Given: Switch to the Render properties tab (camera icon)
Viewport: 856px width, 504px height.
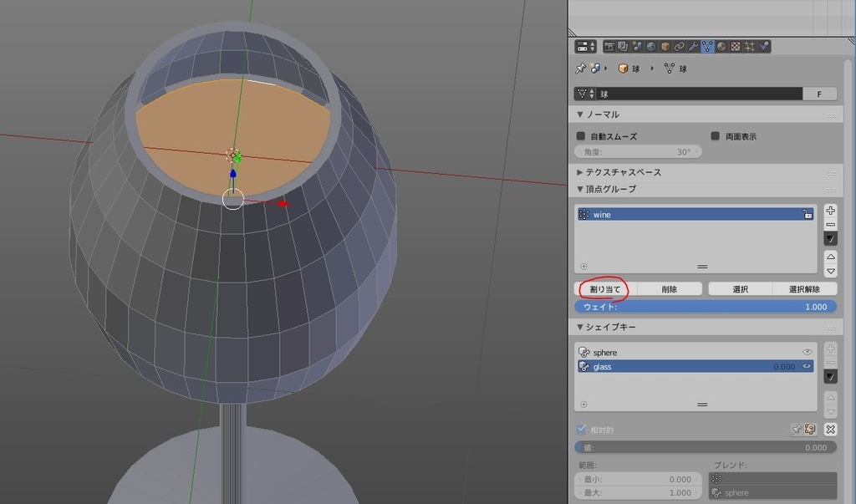Looking at the screenshot, I should point(609,47).
